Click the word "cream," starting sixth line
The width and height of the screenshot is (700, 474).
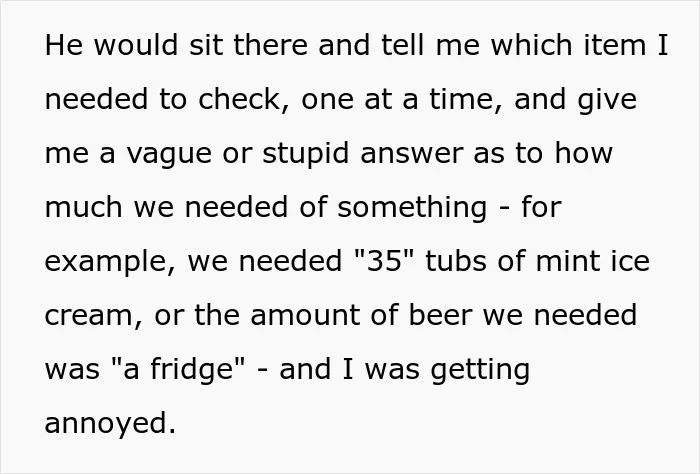pyautogui.click(x=94, y=316)
